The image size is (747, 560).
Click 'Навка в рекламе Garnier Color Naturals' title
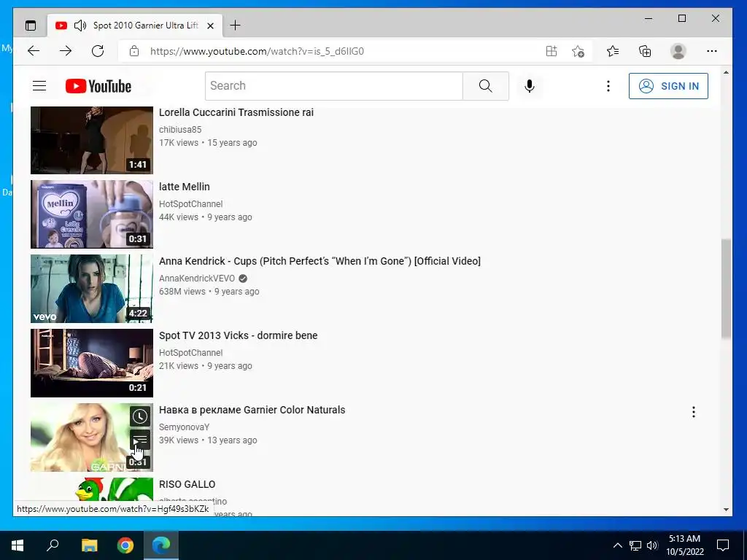252,410
